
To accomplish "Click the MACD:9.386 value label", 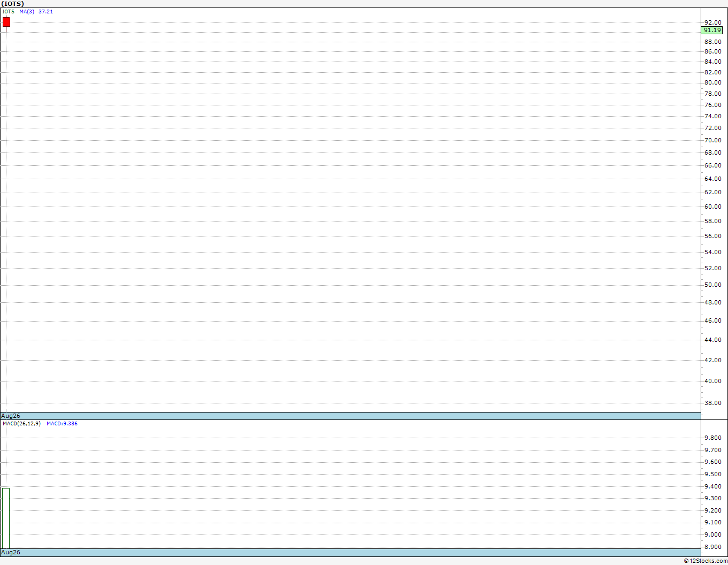I will 62,424.
